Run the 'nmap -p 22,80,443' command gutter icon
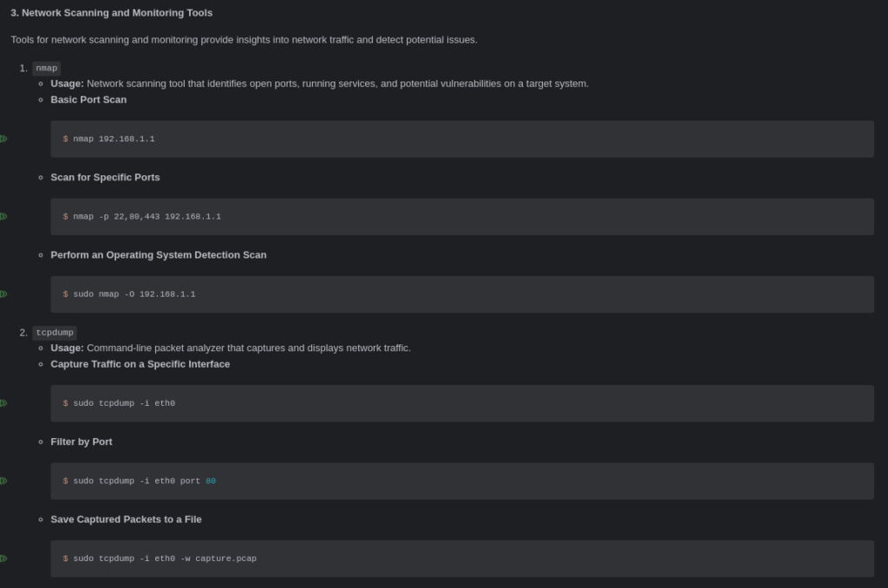 tap(3, 217)
